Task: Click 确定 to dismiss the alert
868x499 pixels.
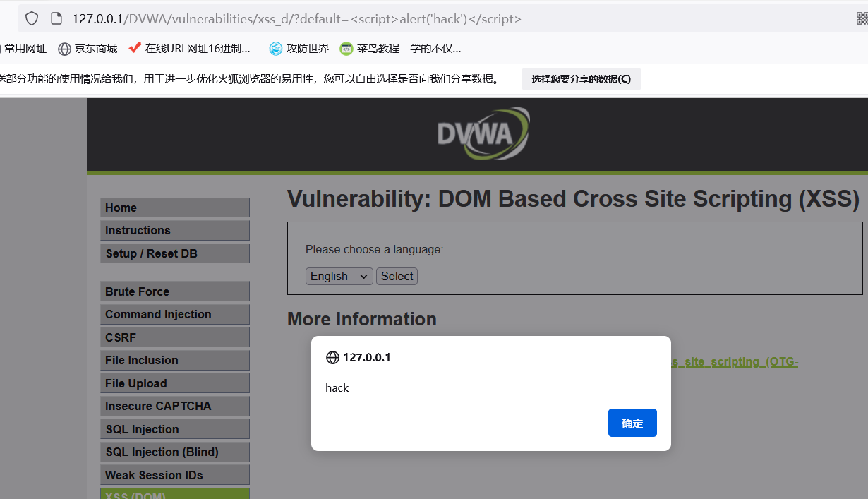Action: point(632,423)
